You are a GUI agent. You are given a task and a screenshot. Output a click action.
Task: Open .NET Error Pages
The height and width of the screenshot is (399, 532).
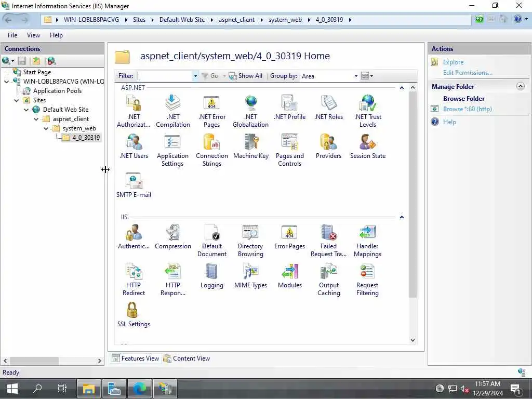tap(212, 111)
